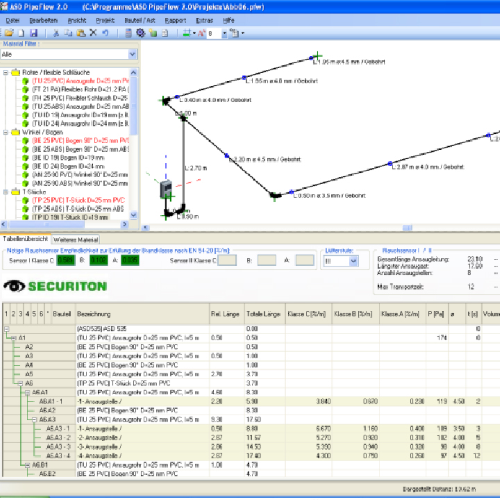Click the view layout icon at toolbar end
500x500 pixels.
pos(235,33)
